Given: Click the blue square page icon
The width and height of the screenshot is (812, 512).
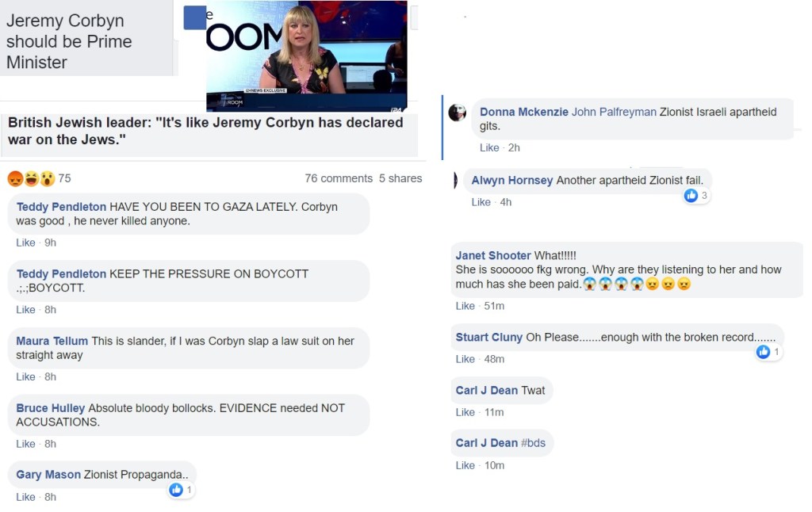Looking at the screenshot, I should 194,17.
